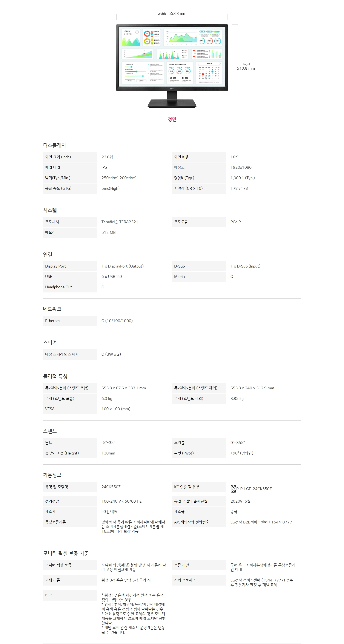Click 'LG전자 B2B서비스센터 / 1544-8777' contact value
This screenshot has height=644, width=344.
coord(261,522)
